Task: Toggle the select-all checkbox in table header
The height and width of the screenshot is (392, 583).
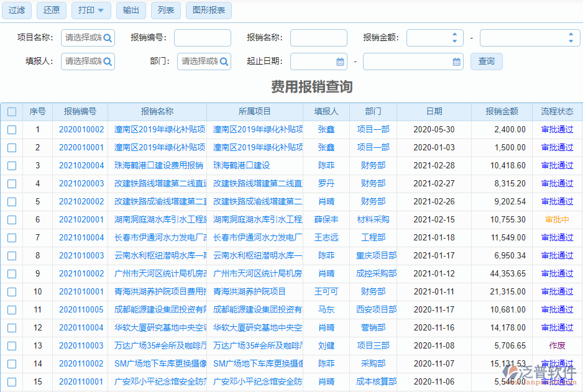Action: tap(11, 111)
